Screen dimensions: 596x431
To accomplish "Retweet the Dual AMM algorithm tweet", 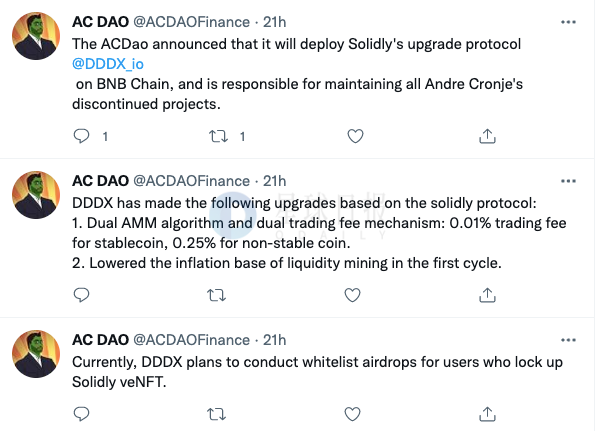I will (217, 295).
